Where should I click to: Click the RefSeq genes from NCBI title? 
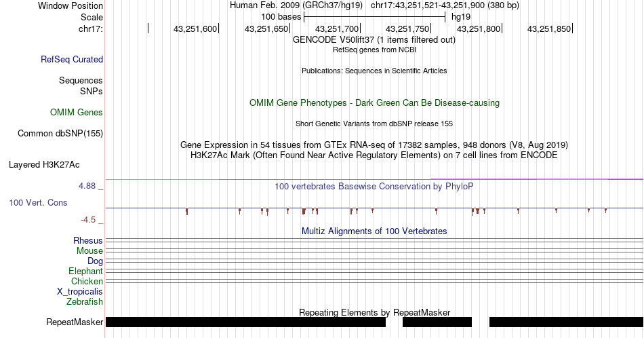coord(374,50)
